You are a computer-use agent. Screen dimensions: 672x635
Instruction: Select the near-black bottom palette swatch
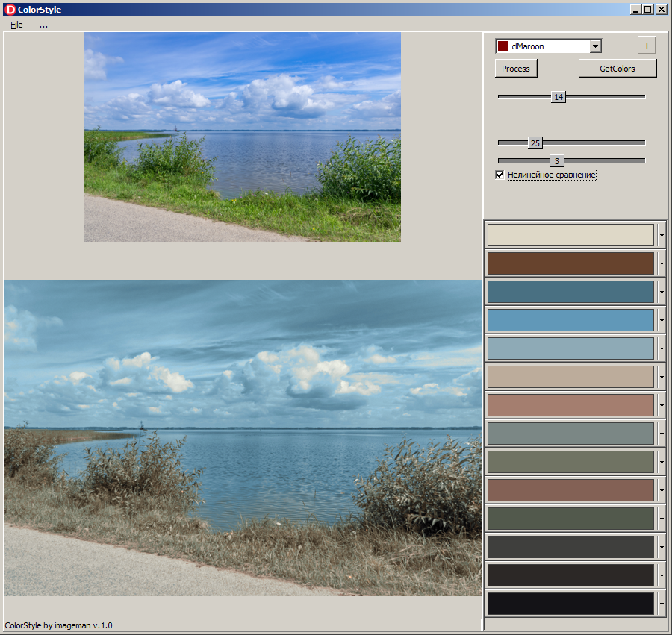pyautogui.click(x=570, y=604)
